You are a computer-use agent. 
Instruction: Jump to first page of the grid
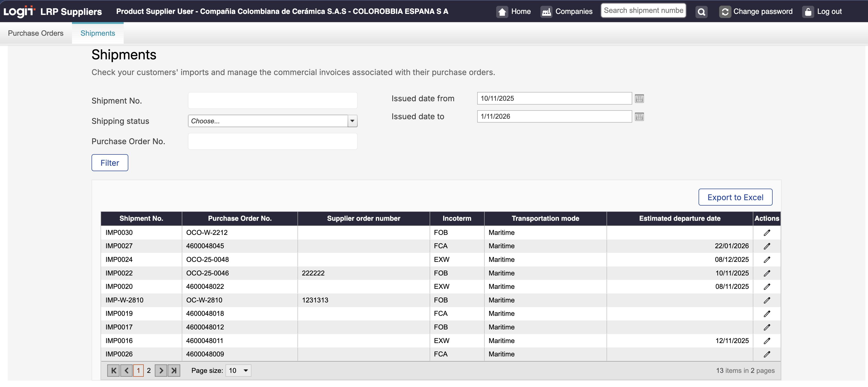[x=114, y=371]
